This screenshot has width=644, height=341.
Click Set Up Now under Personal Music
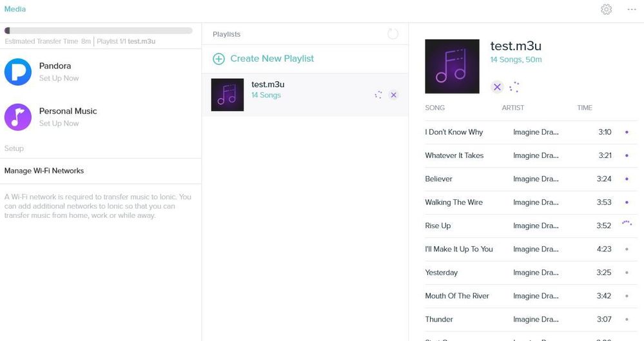point(59,123)
